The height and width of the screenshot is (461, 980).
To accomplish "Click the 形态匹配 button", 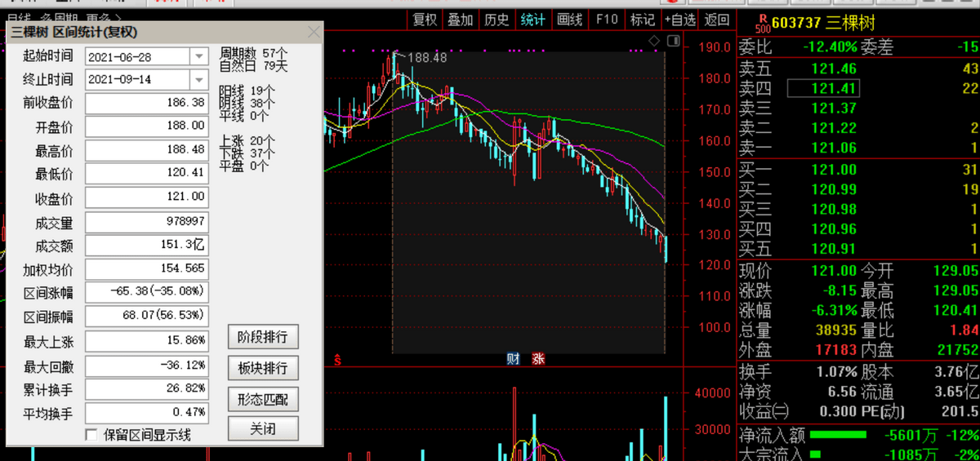I will 263,399.
